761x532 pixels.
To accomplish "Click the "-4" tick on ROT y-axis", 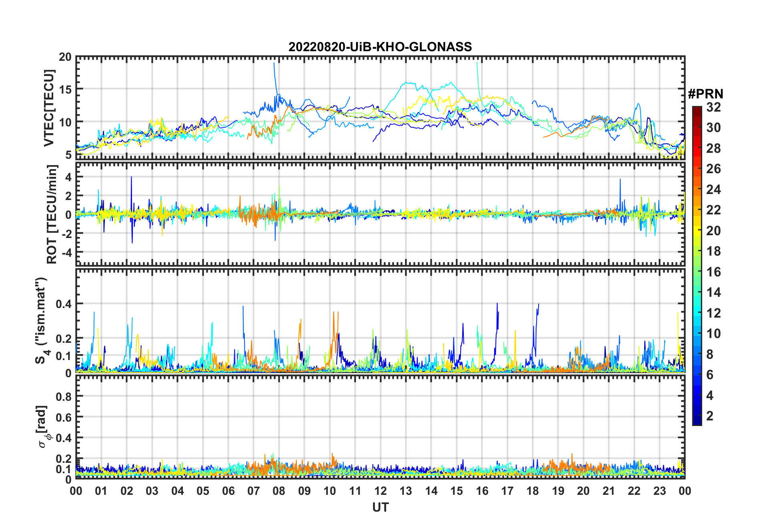I will coord(66,253).
